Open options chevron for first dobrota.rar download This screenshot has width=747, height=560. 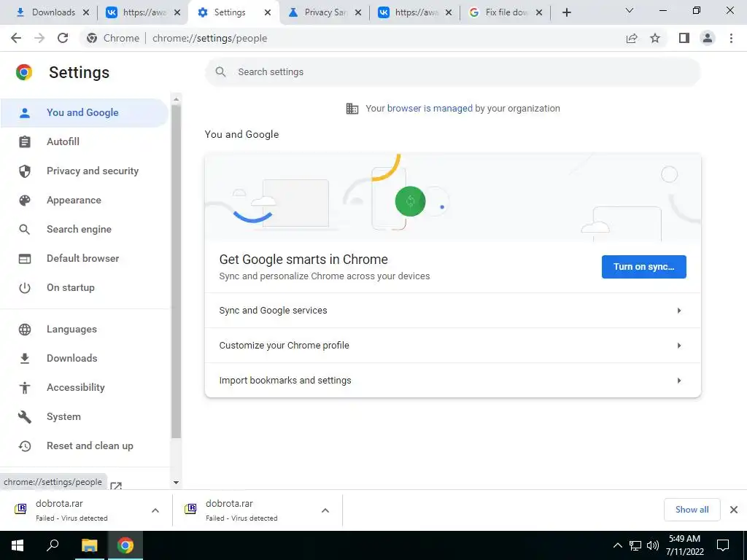pos(155,511)
